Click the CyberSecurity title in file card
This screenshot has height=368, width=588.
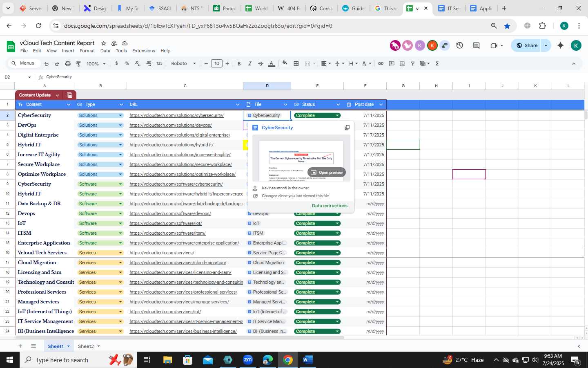[277, 128]
